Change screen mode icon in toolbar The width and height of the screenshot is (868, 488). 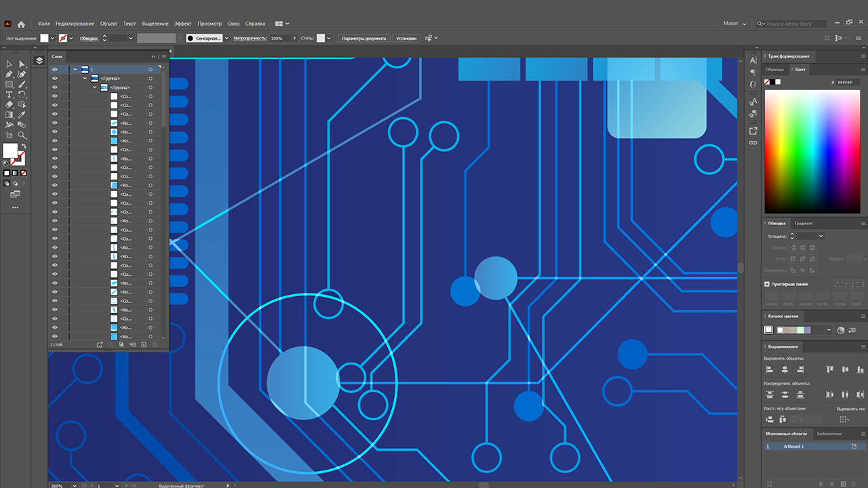click(15, 194)
